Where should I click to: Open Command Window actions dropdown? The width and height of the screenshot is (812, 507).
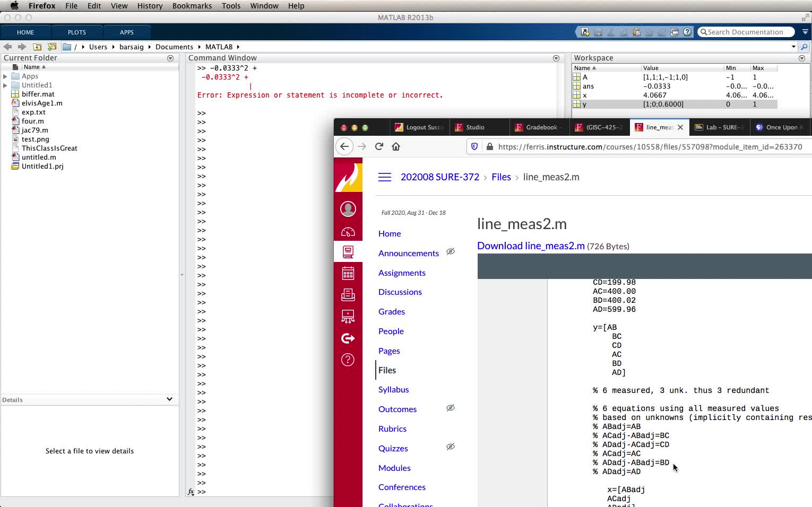pos(556,58)
